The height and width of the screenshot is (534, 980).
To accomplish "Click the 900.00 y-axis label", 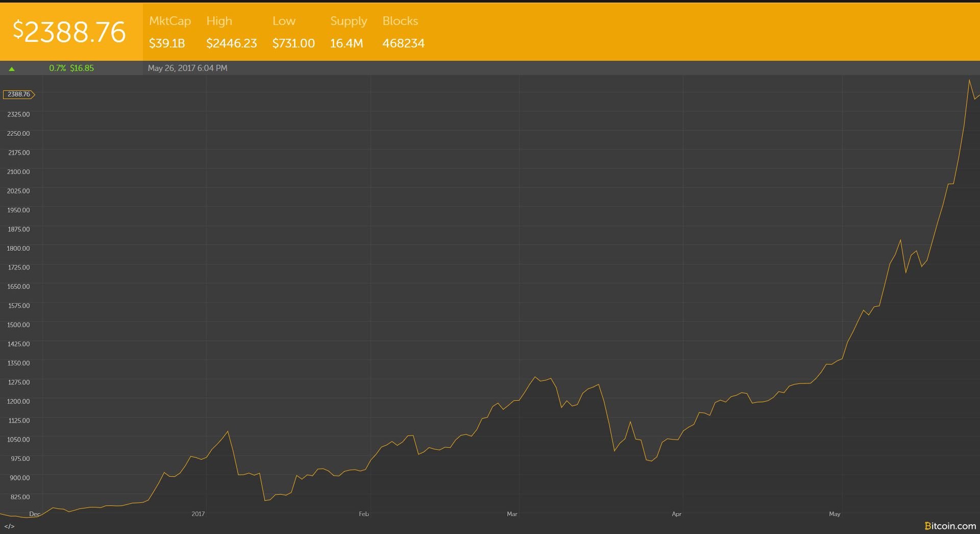I will (20, 478).
